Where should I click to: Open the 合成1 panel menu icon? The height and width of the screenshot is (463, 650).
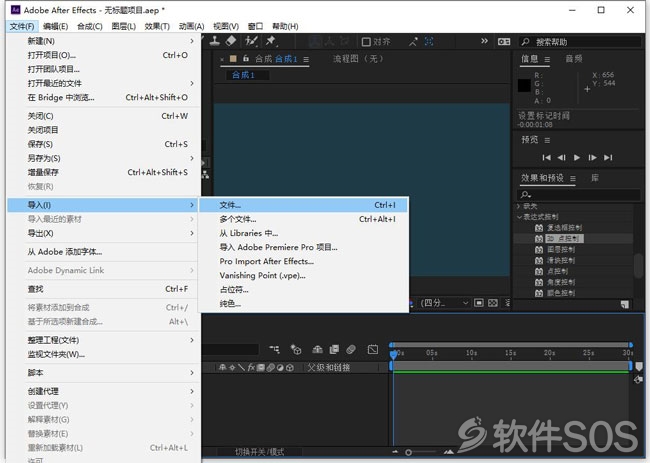pos(306,59)
